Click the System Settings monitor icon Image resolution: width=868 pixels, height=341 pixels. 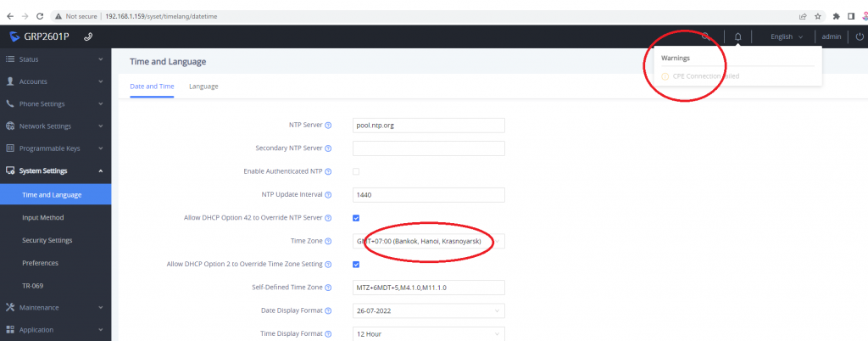10,171
